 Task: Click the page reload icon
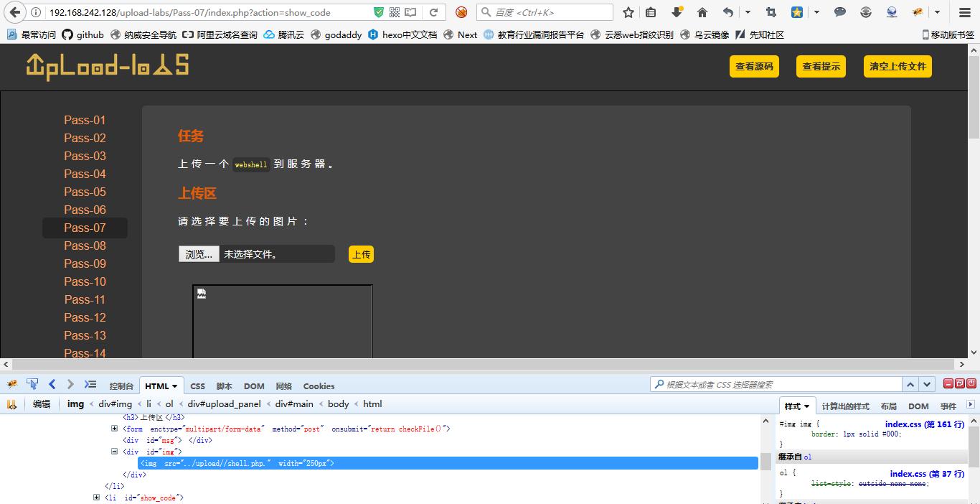click(434, 12)
